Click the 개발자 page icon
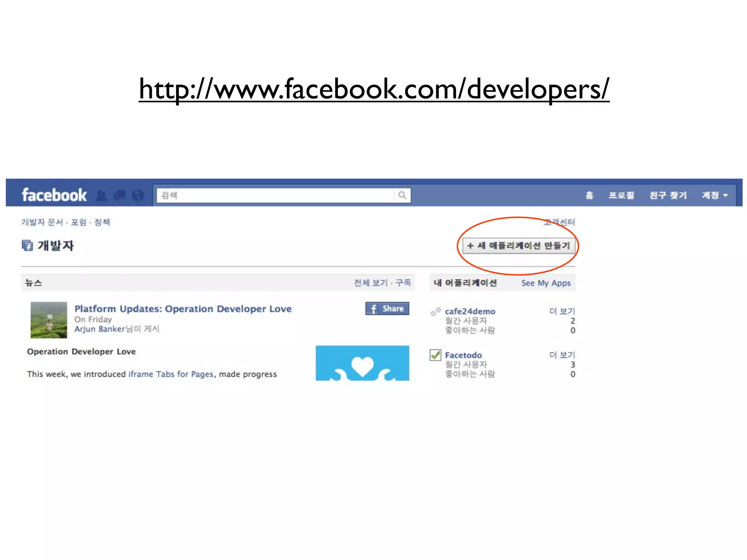 pos(27,245)
